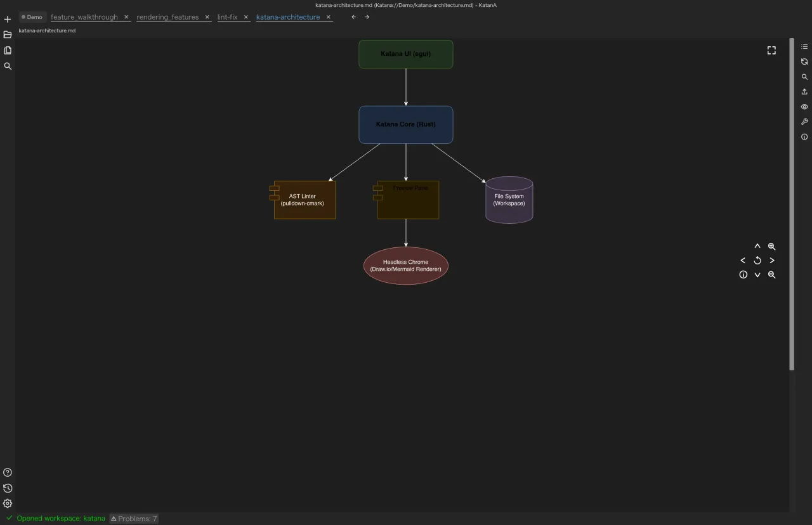The height and width of the screenshot is (525, 812).
Task: Switch to the rendering_features tab
Action: pos(167,17)
